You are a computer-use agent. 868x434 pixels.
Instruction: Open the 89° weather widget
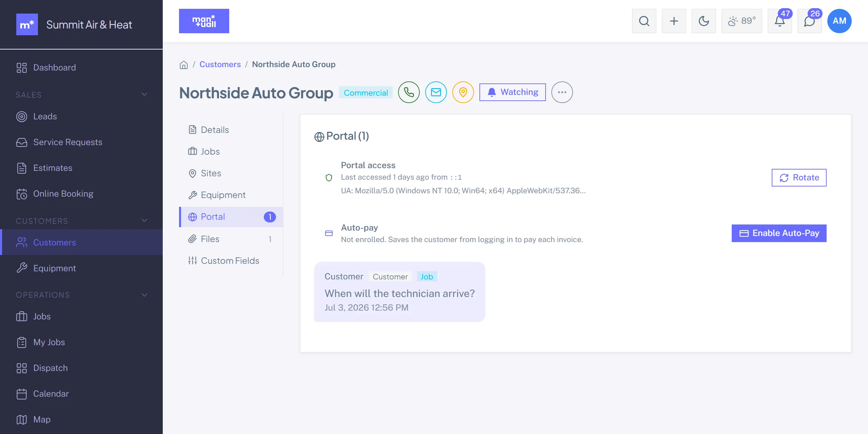click(742, 21)
